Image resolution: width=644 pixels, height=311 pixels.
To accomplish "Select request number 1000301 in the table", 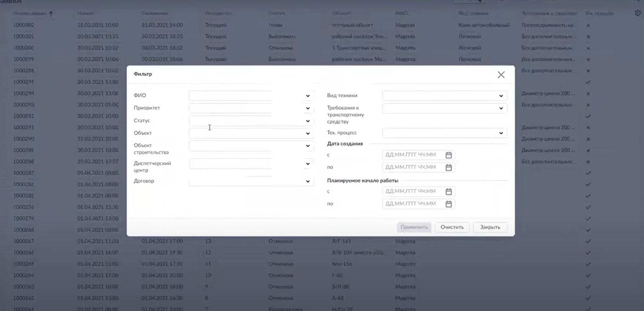I will coord(24,36).
